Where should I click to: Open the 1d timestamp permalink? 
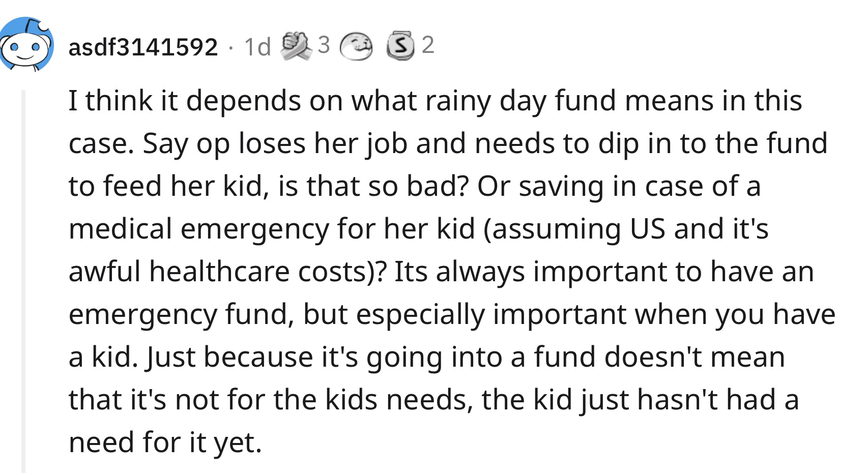pyautogui.click(x=257, y=47)
